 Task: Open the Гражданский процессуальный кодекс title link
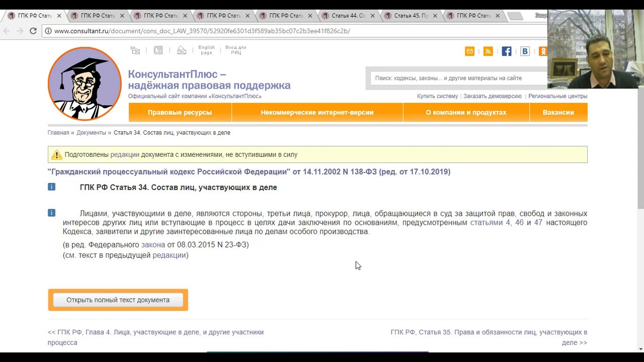point(249,172)
